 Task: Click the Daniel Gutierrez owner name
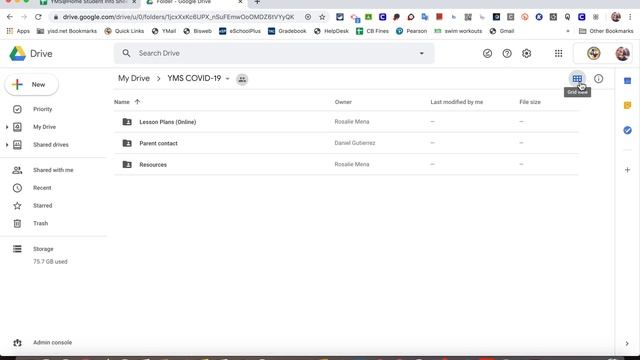tap(355, 143)
